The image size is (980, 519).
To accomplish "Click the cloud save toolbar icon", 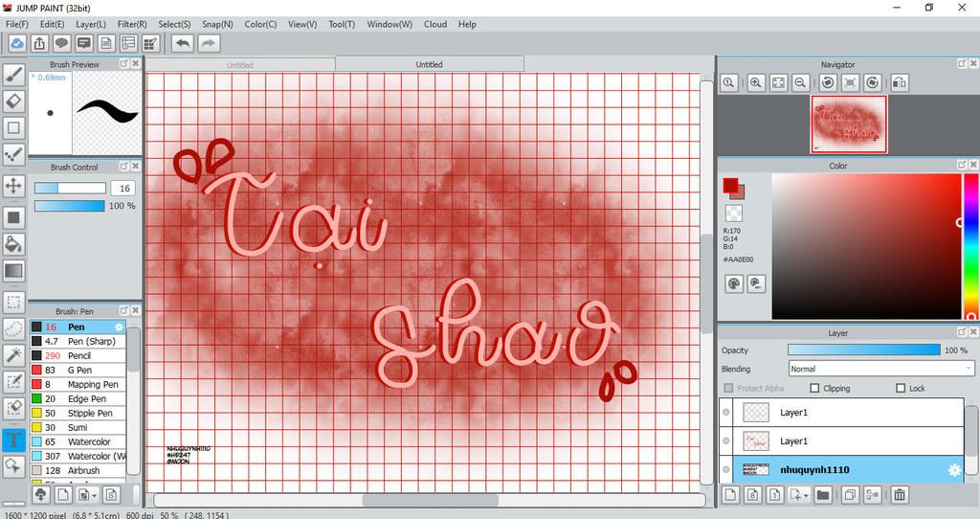I will click(x=17, y=43).
